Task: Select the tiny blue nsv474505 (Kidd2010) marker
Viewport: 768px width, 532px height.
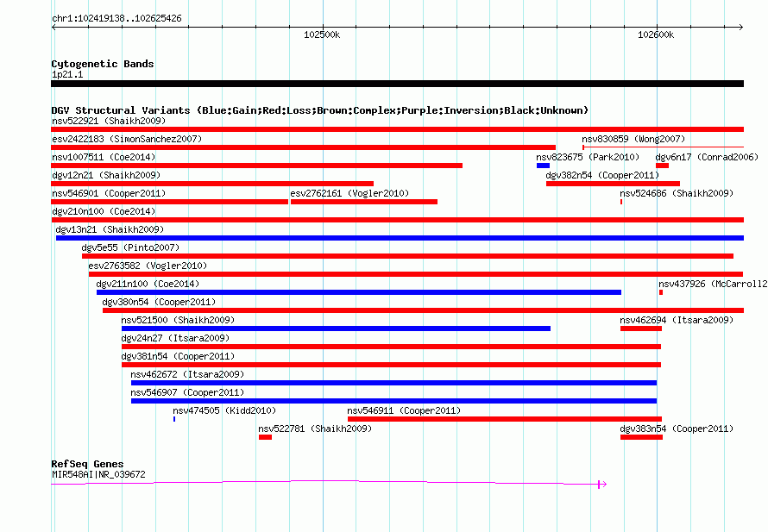Action: [173, 419]
